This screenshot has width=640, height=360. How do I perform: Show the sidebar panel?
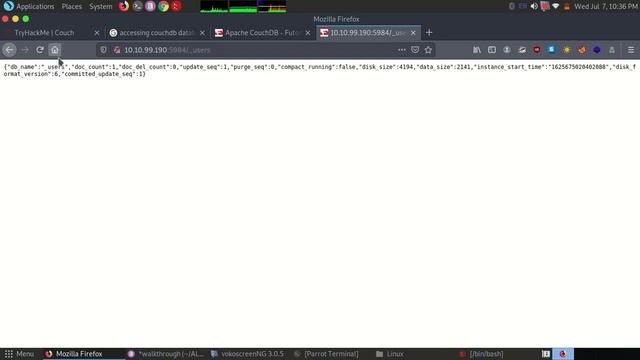click(x=492, y=50)
